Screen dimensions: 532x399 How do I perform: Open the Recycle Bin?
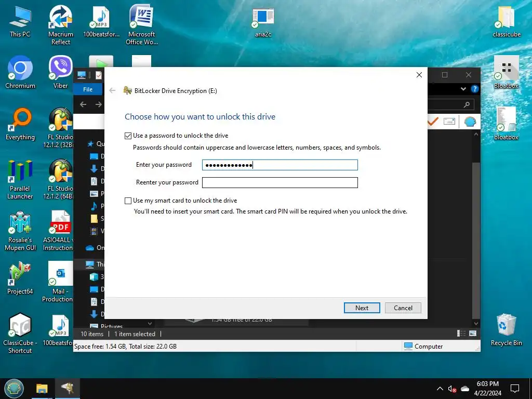coord(506,330)
